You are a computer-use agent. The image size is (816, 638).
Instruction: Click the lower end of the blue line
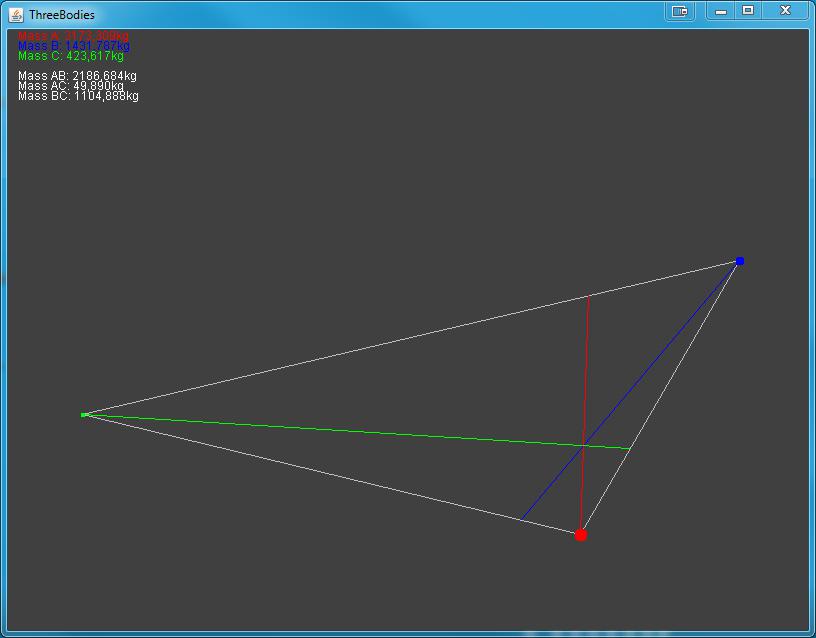coord(522,520)
